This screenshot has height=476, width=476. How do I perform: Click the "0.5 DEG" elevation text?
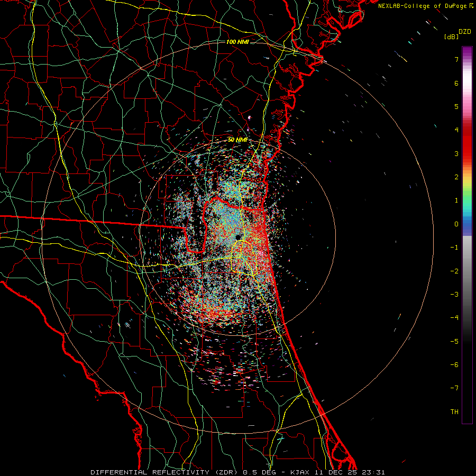[x=261, y=472]
